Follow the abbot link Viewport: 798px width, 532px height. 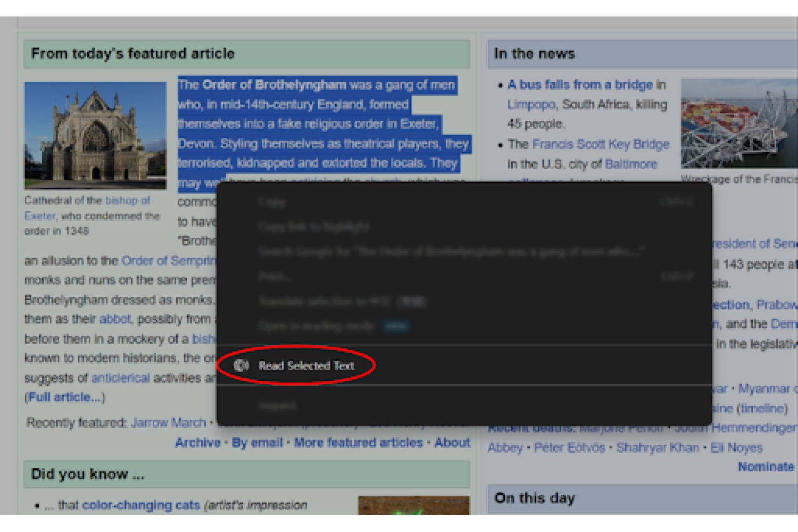click(115, 319)
